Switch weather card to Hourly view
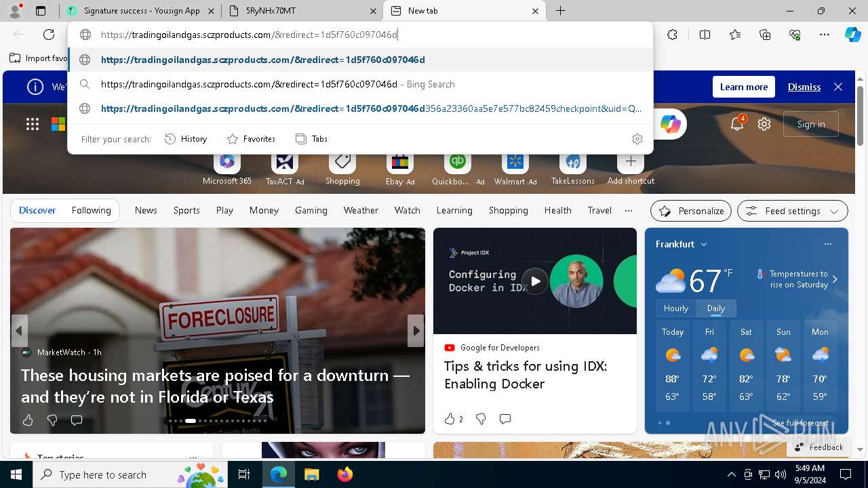This screenshot has width=868, height=488. tap(676, 308)
